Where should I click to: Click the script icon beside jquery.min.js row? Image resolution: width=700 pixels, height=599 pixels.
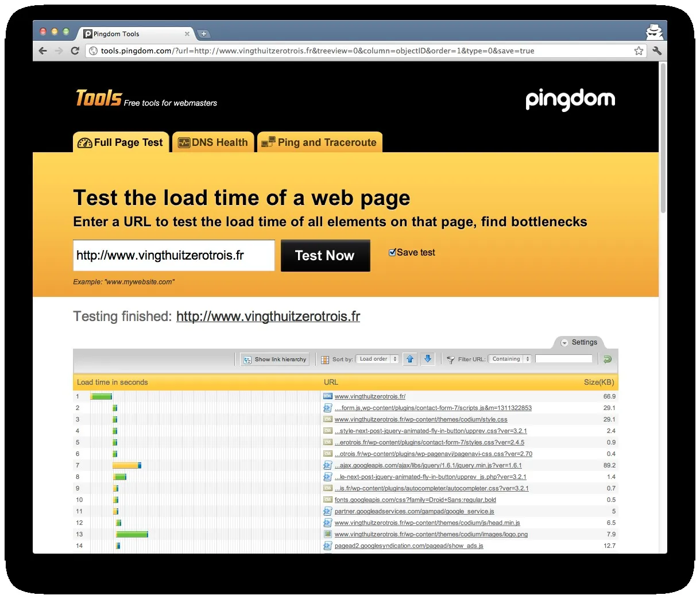pyautogui.click(x=328, y=465)
